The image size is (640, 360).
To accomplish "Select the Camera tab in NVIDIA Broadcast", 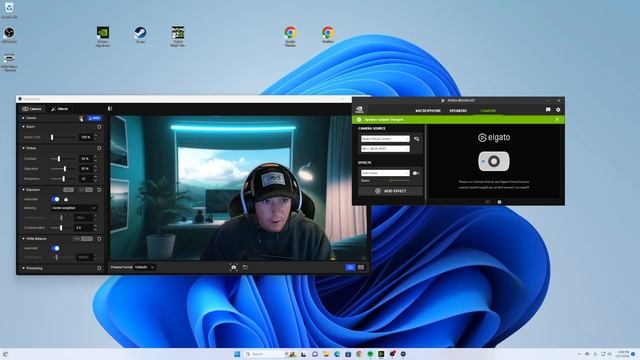I will tap(488, 111).
